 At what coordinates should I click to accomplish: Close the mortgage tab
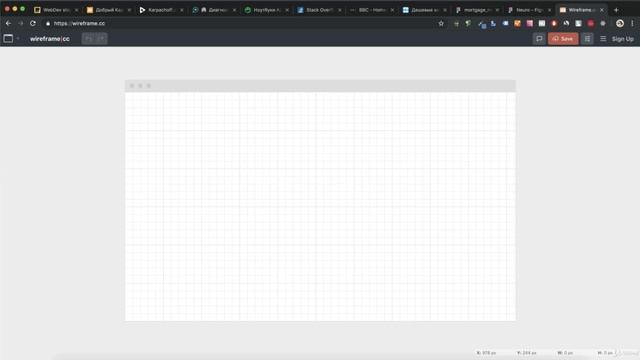click(x=497, y=10)
